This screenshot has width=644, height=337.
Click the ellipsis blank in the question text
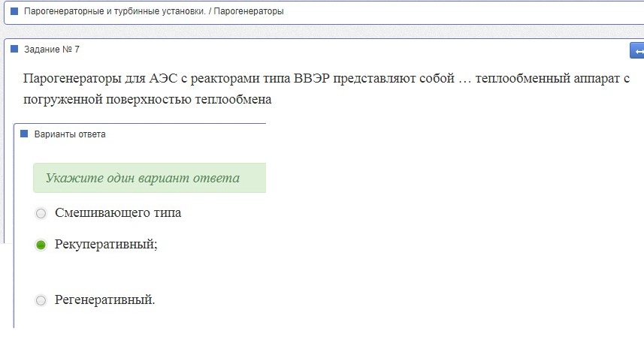click(465, 79)
